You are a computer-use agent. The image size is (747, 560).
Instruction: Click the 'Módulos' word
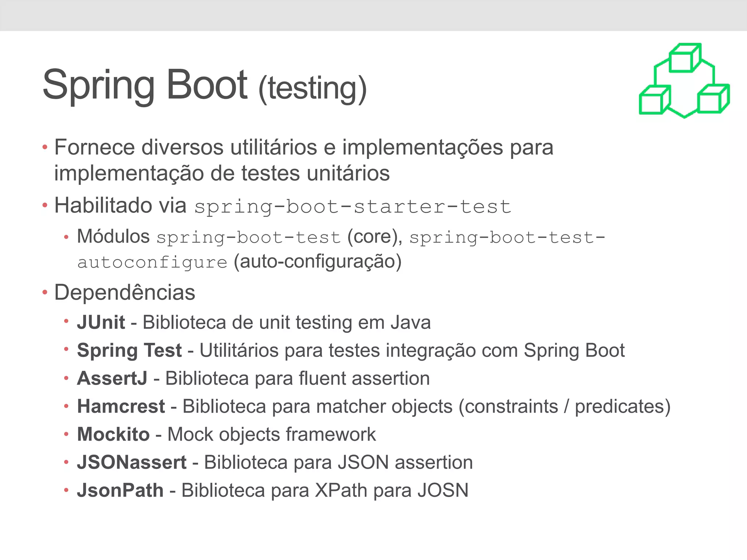(x=113, y=237)
